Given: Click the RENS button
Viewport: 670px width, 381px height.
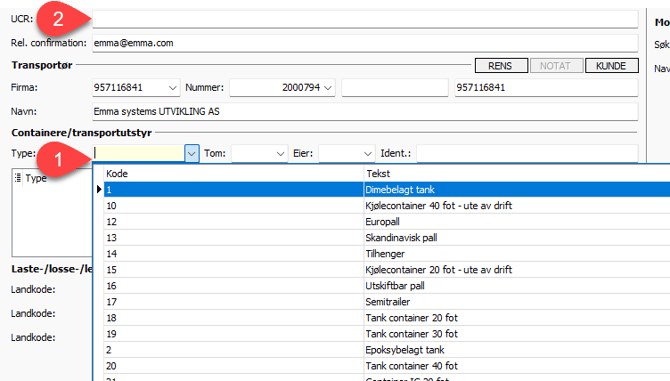Looking at the screenshot, I should [501, 66].
